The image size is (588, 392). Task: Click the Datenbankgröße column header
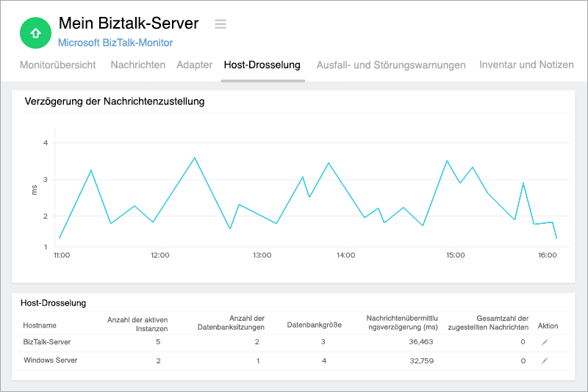coord(314,324)
